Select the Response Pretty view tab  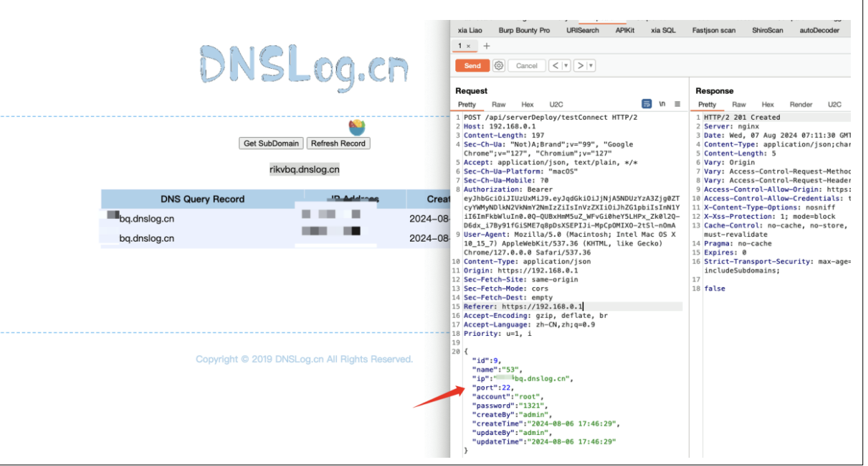tap(707, 105)
